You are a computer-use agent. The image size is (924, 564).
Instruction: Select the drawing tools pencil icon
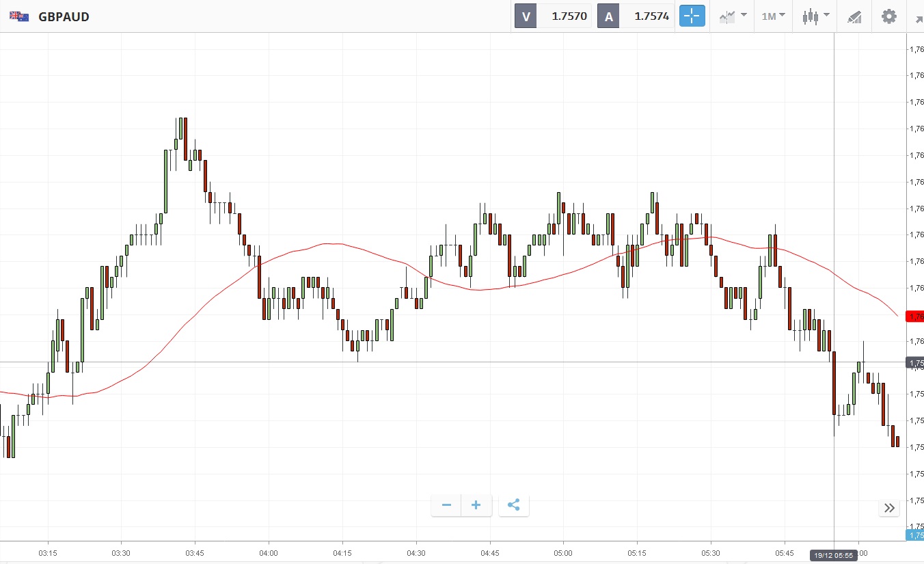coord(854,16)
